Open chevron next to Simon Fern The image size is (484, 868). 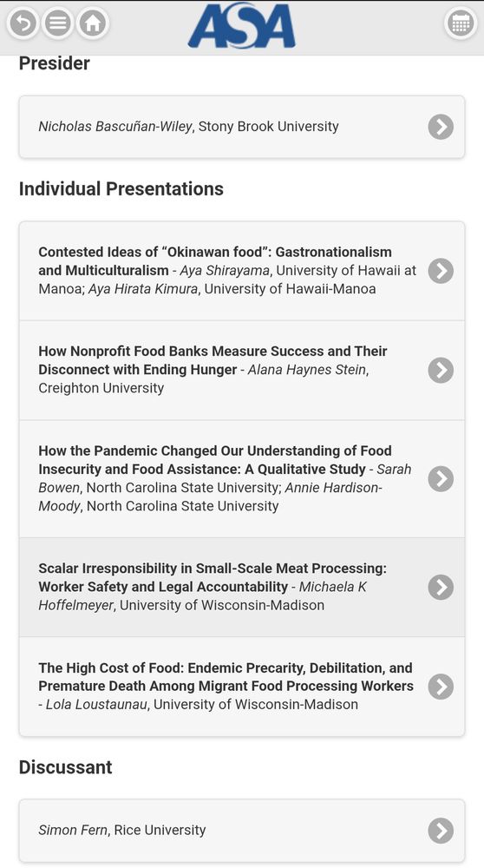coord(441,831)
